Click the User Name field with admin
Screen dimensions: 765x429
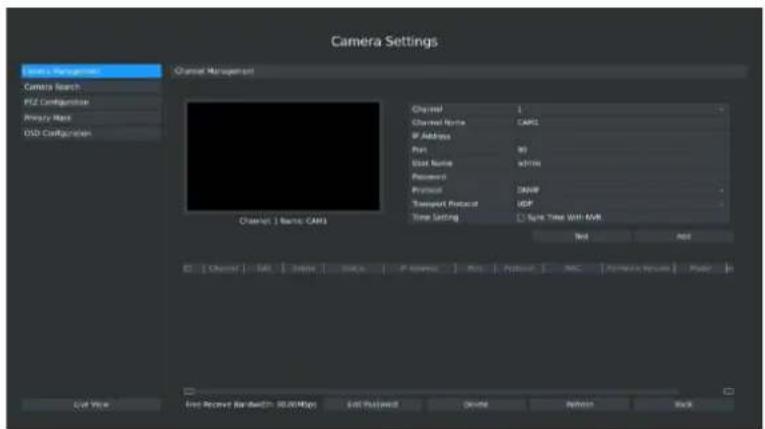[621, 163]
